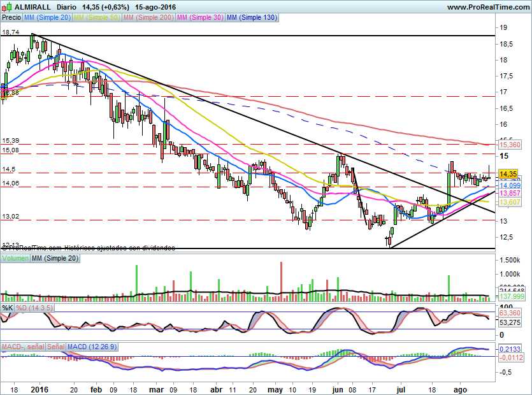Screen dimensions: 532x395
Task: Click the abr marker on time axis
Action: 217,389
